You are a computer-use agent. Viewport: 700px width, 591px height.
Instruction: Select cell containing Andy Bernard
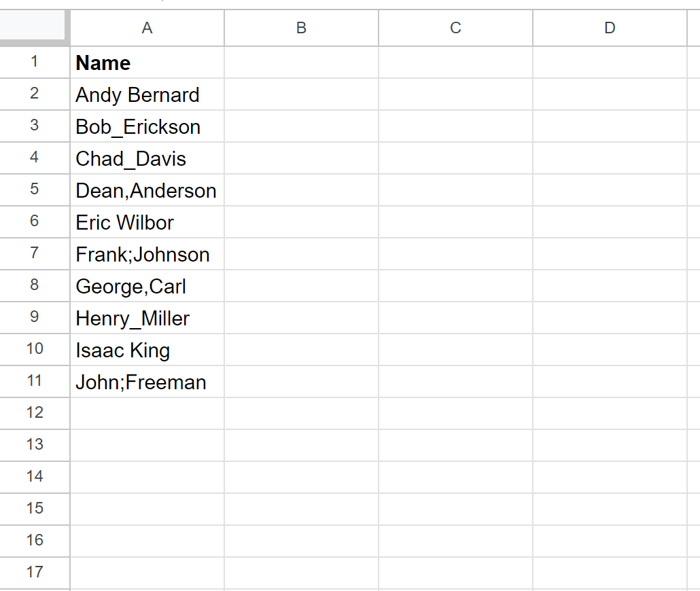pyautogui.click(x=147, y=94)
